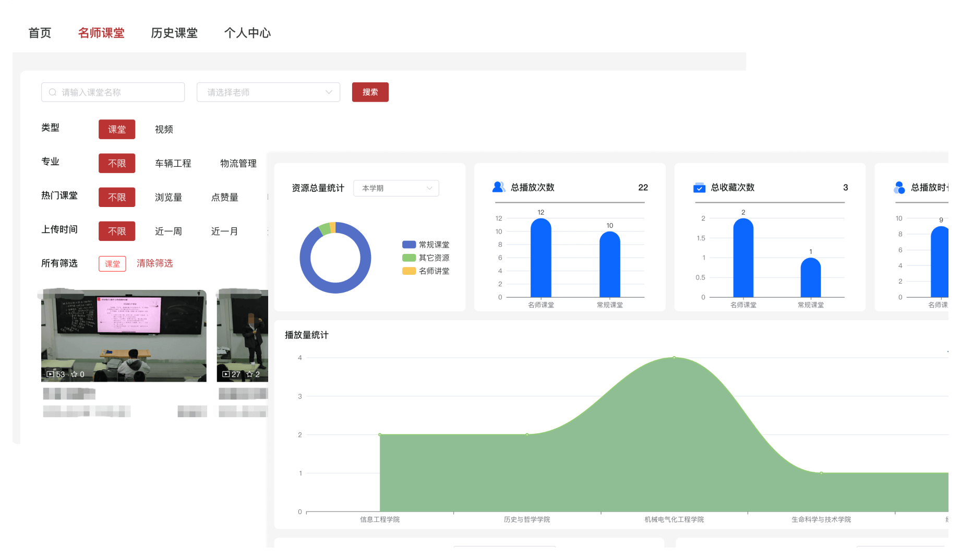Select 浏览量 under the 热门课堂 filter
The width and height of the screenshot is (961, 560).
[x=168, y=197]
